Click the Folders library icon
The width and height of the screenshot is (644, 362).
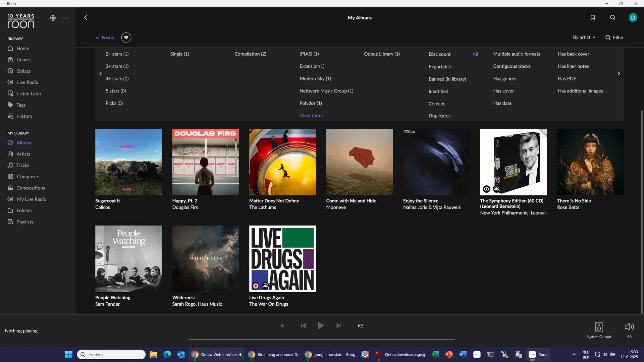(x=10, y=210)
